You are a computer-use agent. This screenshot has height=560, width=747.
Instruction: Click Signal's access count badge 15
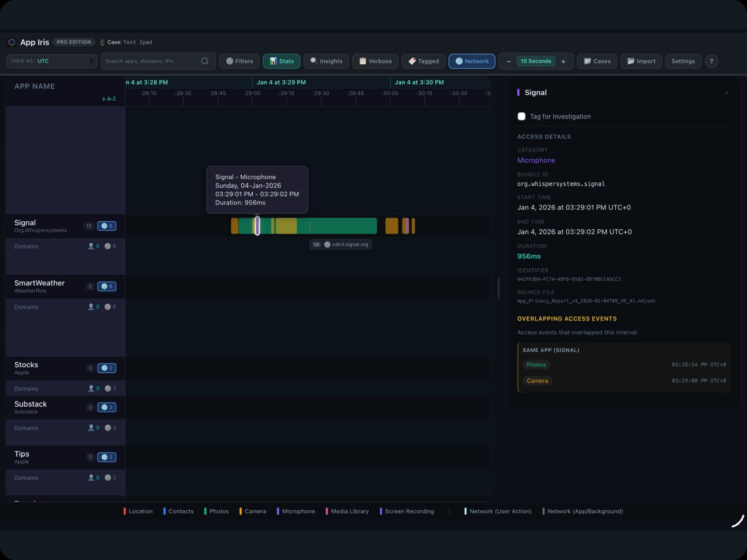[89, 226]
